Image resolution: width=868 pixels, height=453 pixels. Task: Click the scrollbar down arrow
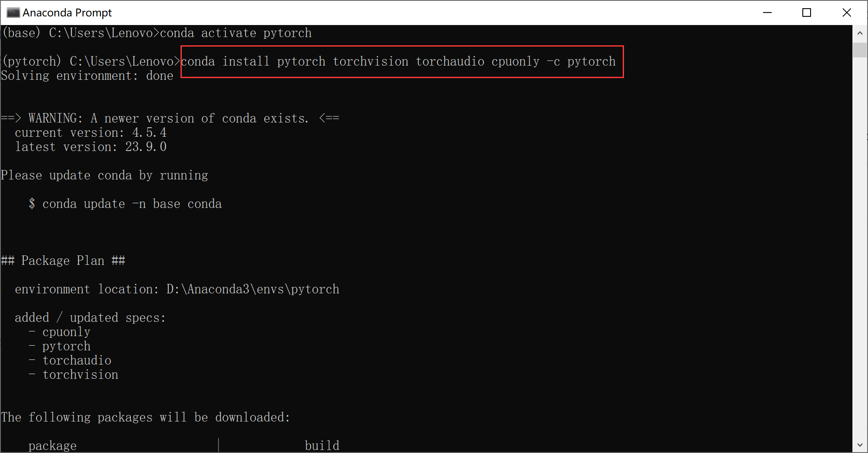[859, 445]
